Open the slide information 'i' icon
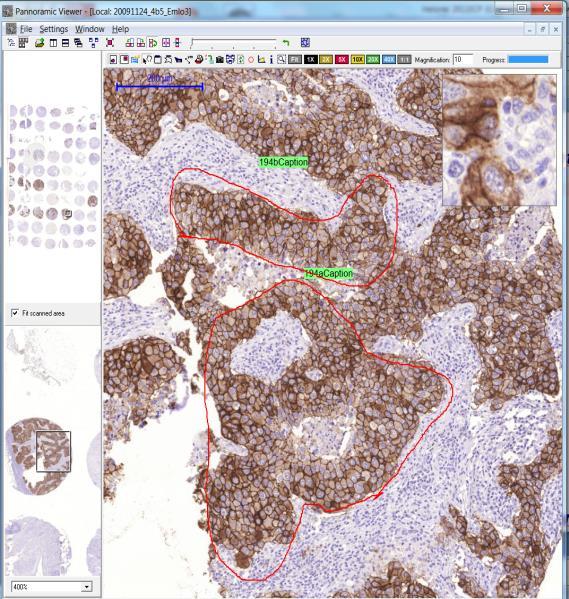Viewport: 569px width, 599px height. click(x=271, y=60)
